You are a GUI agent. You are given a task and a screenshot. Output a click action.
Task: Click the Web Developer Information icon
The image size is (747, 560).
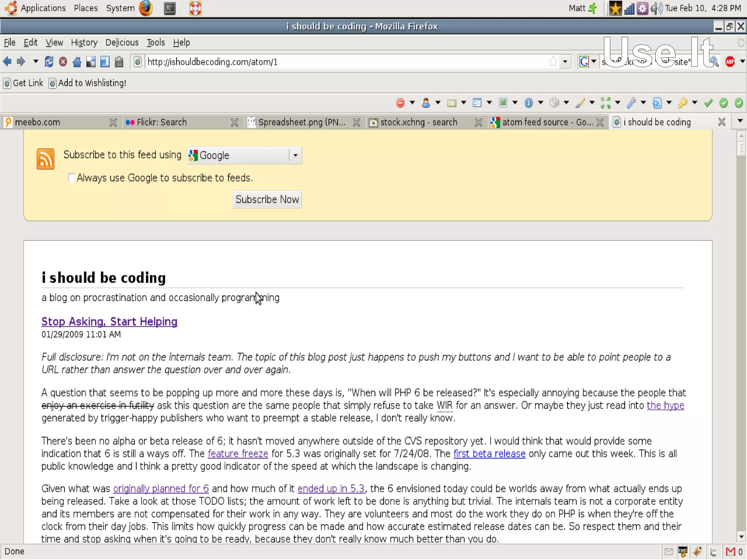(x=529, y=103)
